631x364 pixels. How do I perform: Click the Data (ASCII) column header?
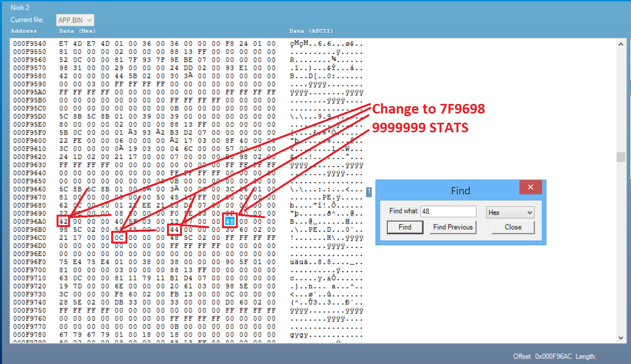(x=311, y=31)
